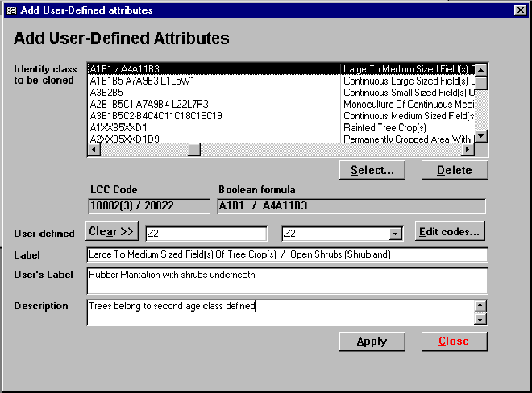
Task: Open the Z2 user-defined code dropdown
Action: coord(395,234)
